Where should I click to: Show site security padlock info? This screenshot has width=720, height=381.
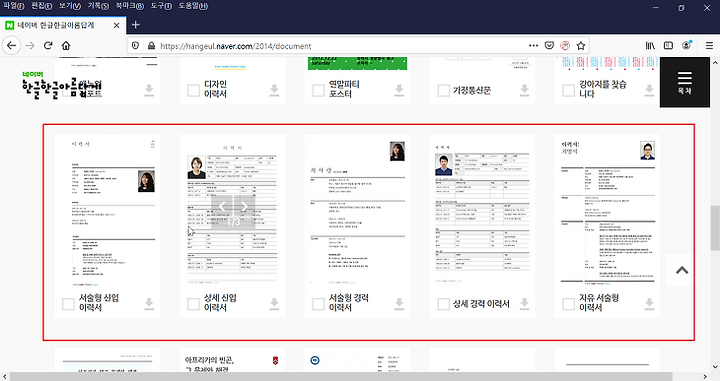151,46
